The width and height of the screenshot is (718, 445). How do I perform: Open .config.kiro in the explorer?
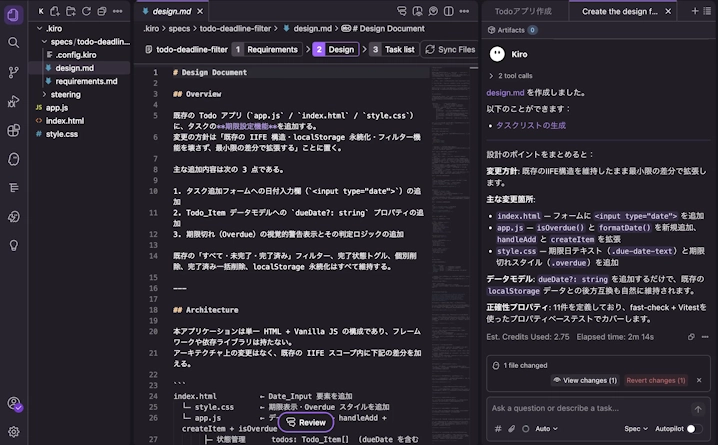[76, 55]
